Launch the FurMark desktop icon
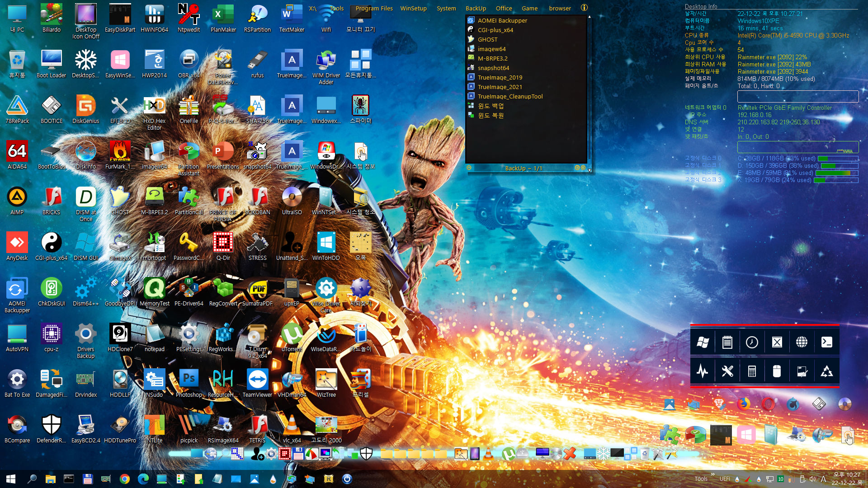Viewport: 868px width, 488px height. pos(120,155)
